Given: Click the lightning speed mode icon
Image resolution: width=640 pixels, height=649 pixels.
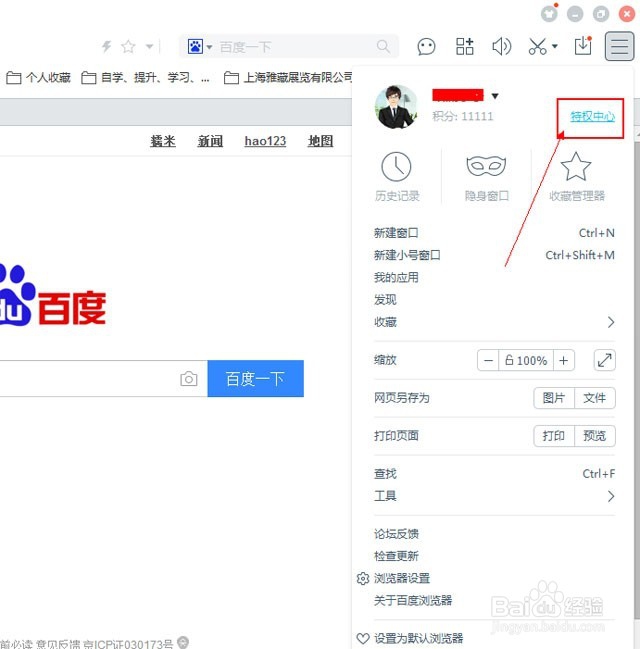Looking at the screenshot, I should click(x=107, y=46).
